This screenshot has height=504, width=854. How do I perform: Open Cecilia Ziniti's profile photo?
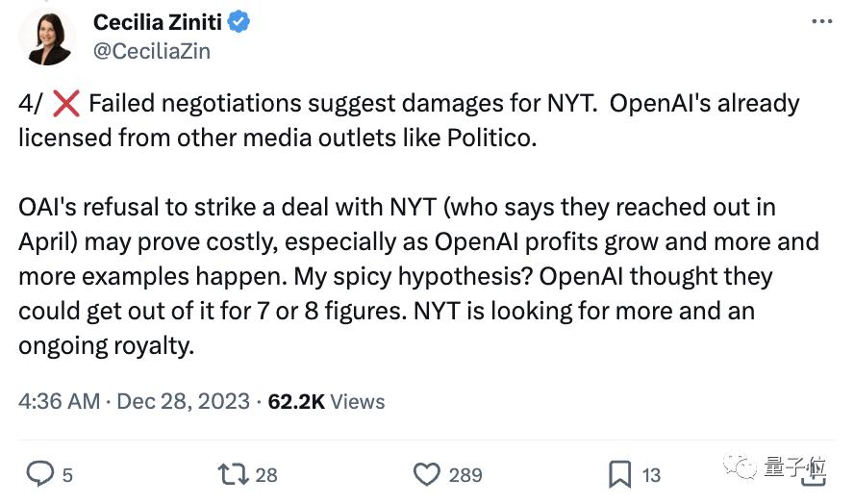(x=46, y=37)
